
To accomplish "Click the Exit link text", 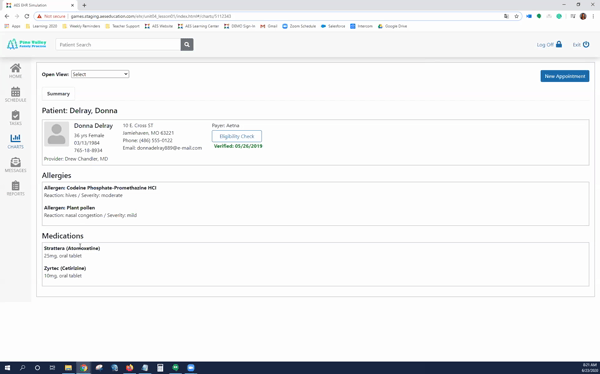I will 576,45.
